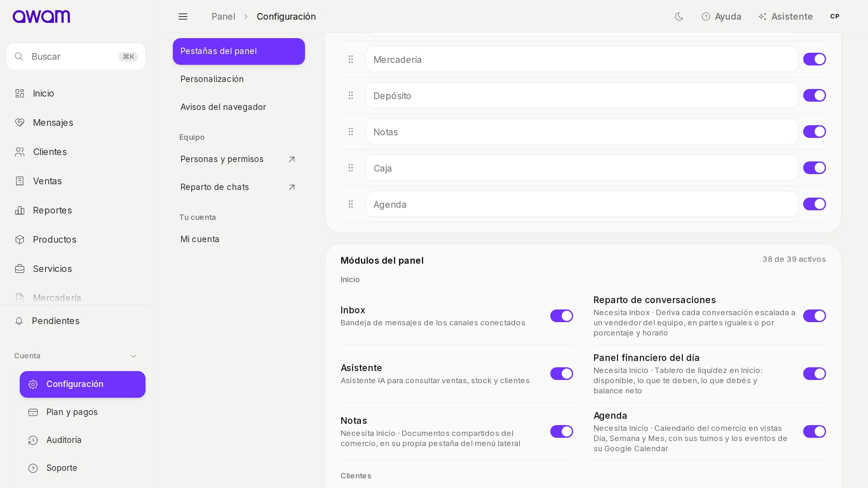Click the Panel breadcrumb link
Screen dimensions: 868x488
point(223,17)
